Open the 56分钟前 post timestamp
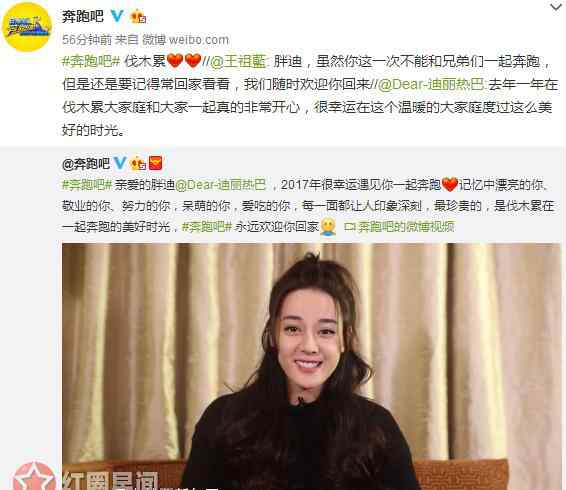The image size is (566, 490). 87,40
